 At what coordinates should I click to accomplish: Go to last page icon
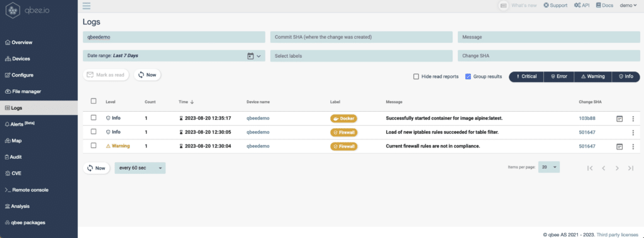point(630,168)
